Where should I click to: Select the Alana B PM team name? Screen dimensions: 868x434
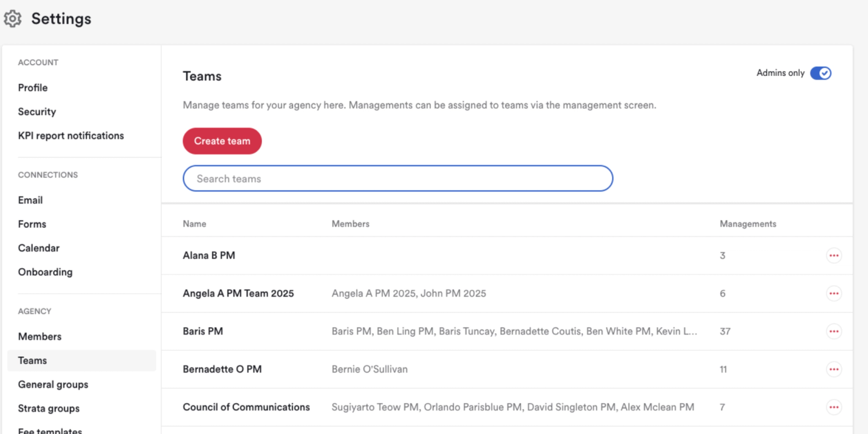pyautogui.click(x=209, y=256)
